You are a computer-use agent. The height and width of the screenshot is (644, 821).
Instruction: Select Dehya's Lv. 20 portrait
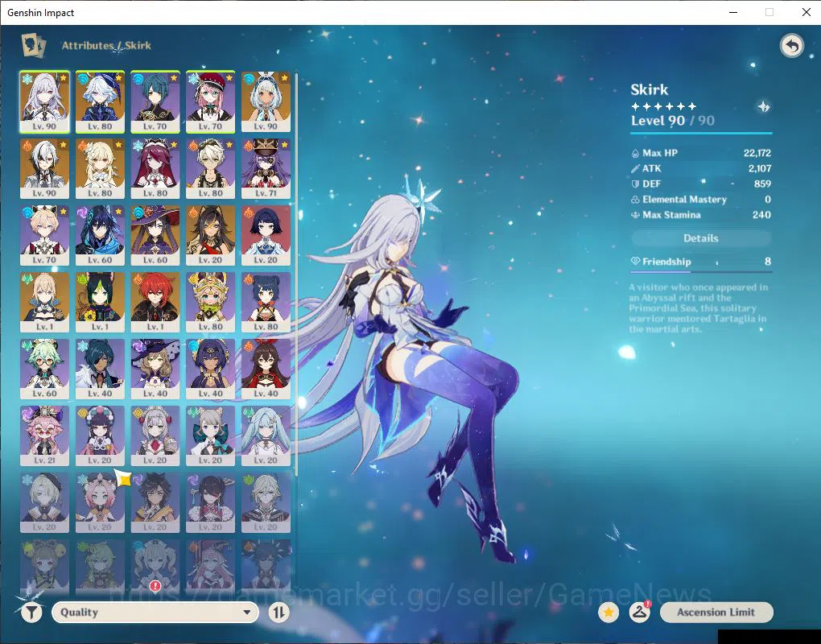pos(211,236)
